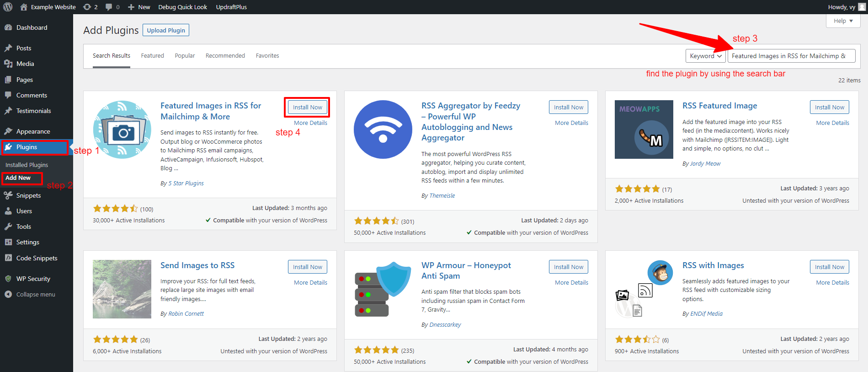The width and height of the screenshot is (868, 372).
Task: Open Debug Quick Look menu
Action: [x=182, y=7]
